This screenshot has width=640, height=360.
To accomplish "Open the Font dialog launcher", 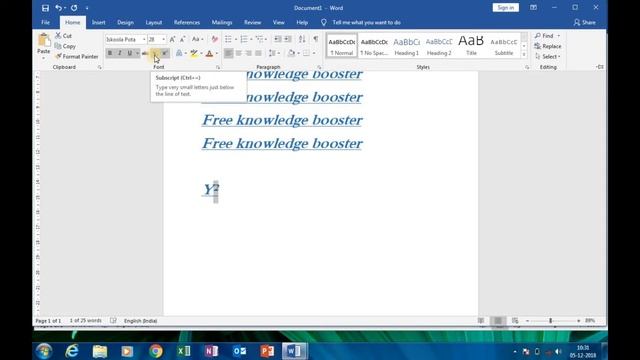I will tap(218, 67).
